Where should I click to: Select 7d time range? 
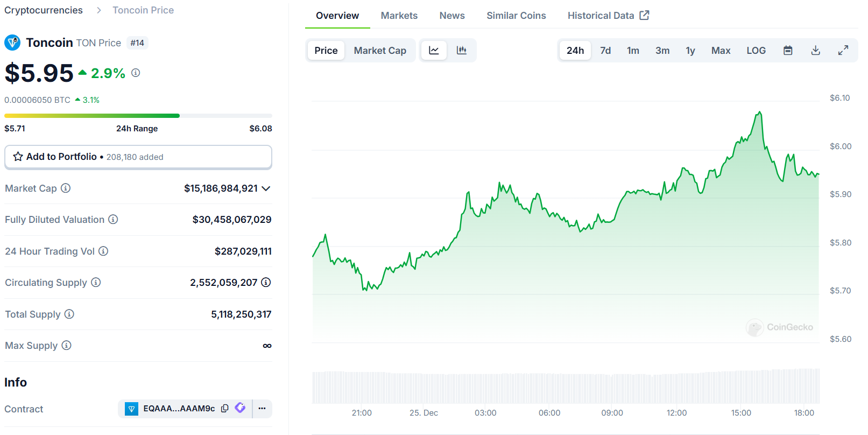(605, 50)
